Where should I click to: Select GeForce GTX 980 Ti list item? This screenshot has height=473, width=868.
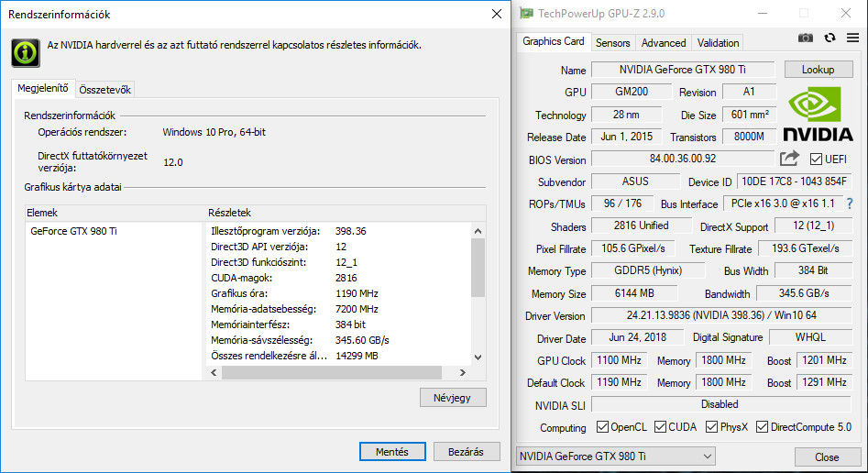[x=73, y=231]
